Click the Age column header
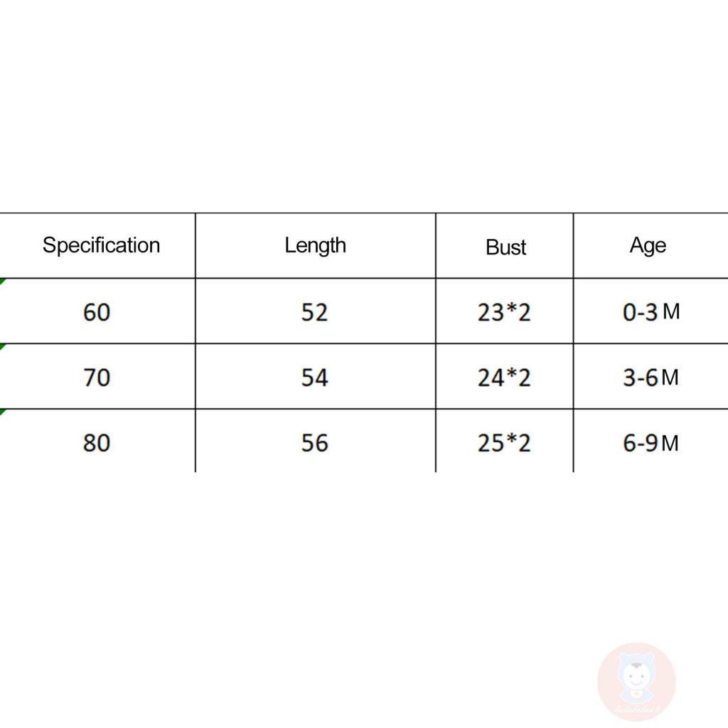The image size is (728, 728). click(648, 245)
